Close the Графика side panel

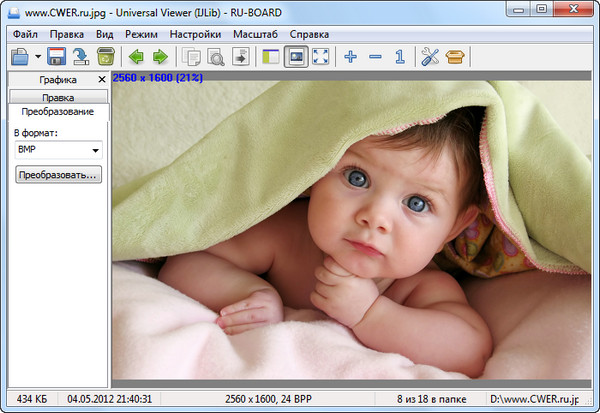pos(102,79)
